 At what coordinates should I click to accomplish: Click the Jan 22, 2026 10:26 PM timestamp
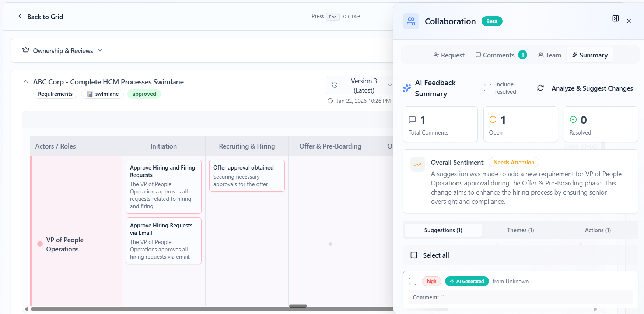pyautogui.click(x=363, y=101)
